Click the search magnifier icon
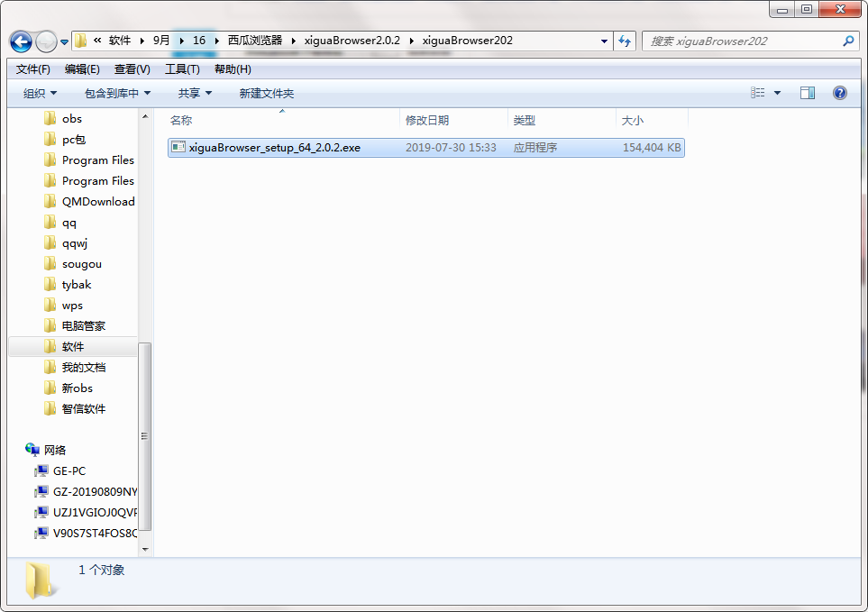The image size is (868, 612). 847,41
